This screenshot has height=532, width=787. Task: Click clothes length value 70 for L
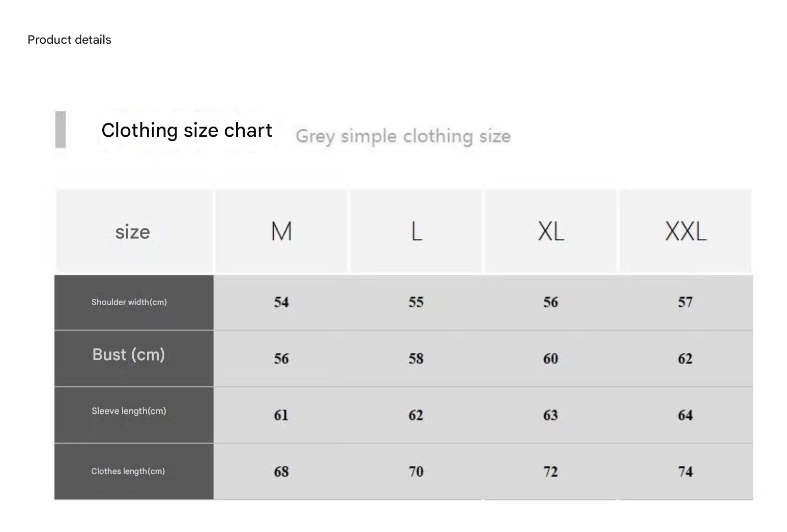416,471
